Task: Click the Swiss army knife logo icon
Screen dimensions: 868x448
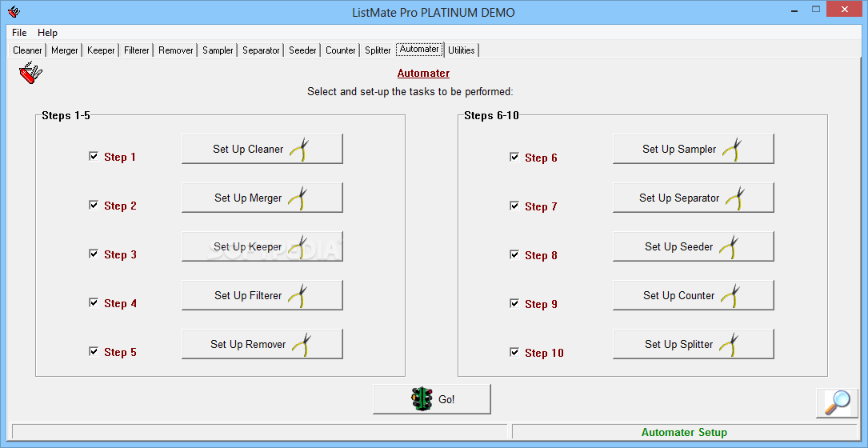Action: pyautogui.click(x=30, y=73)
